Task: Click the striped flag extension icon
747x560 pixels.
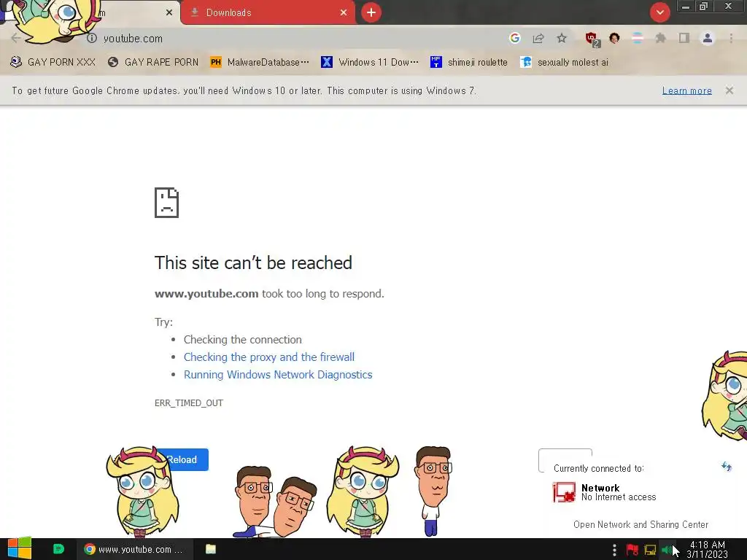Action: [x=637, y=38]
